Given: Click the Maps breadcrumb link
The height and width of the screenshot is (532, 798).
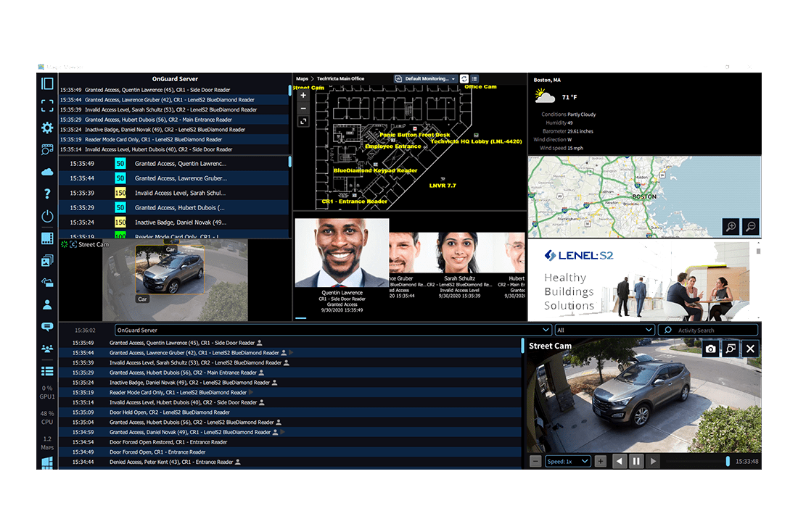Looking at the screenshot, I should point(303,78).
